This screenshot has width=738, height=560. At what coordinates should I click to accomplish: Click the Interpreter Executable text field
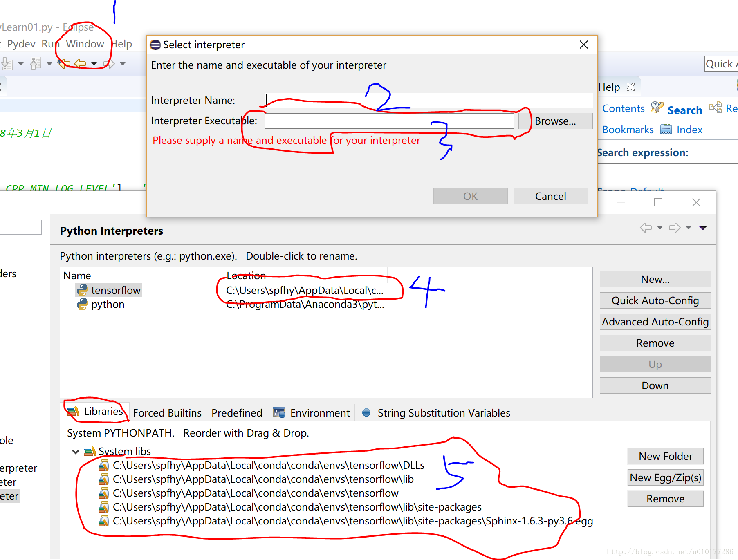(389, 121)
